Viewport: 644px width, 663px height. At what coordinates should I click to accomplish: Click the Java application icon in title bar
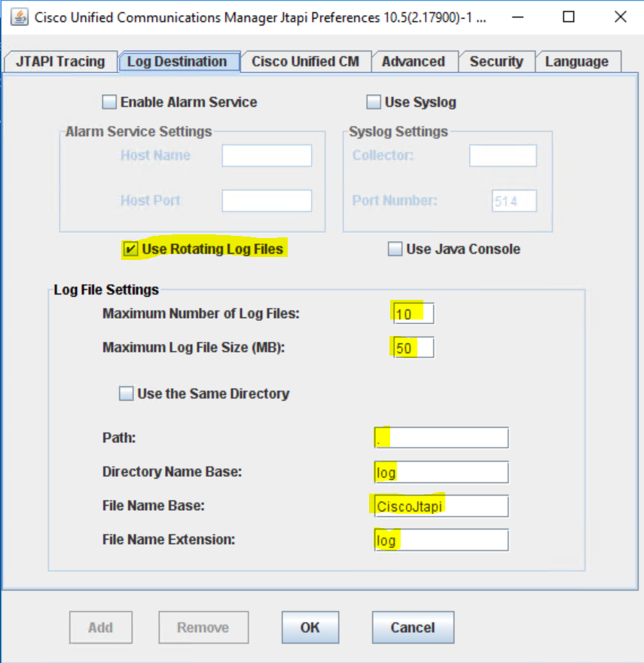[x=20, y=17]
